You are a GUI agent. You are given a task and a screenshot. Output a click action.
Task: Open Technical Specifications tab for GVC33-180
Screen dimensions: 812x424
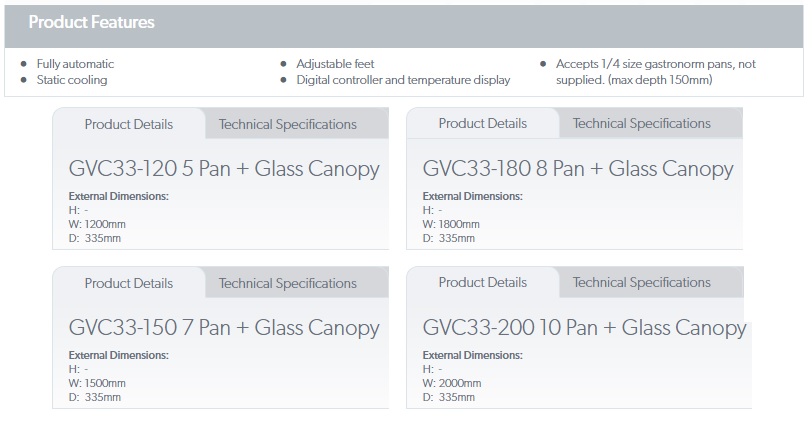tap(642, 124)
